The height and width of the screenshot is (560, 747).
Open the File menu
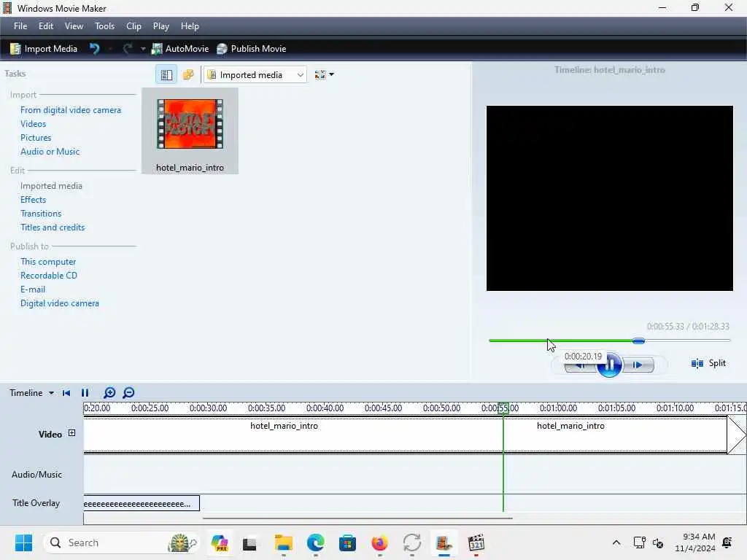coord(20,26)
